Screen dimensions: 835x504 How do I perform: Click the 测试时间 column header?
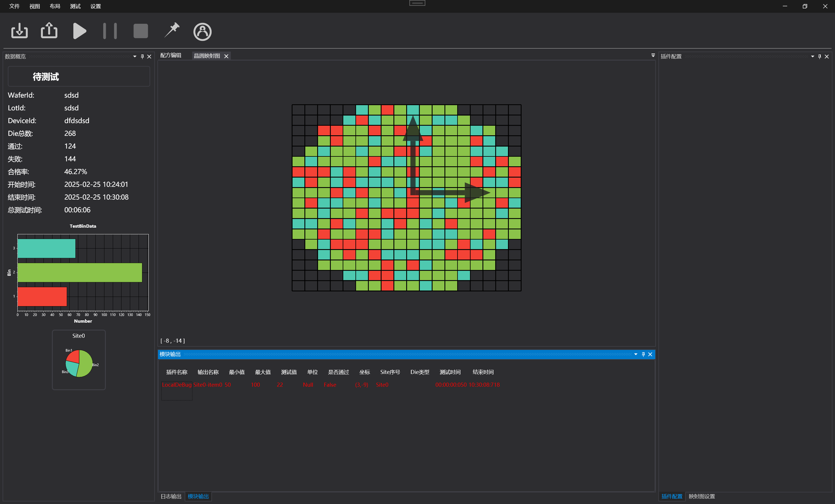[x=450, y=372]
